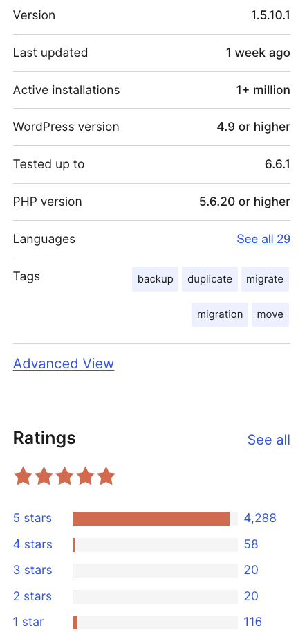Image resolution: width=307 pixels, height=644 pixels.
Task: Click the tested up to 6.6.1 value
Action: click(x=277, y=164)
